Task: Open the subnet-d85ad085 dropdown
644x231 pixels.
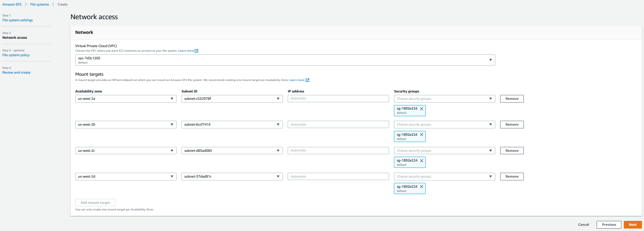Action: point(232,151)
